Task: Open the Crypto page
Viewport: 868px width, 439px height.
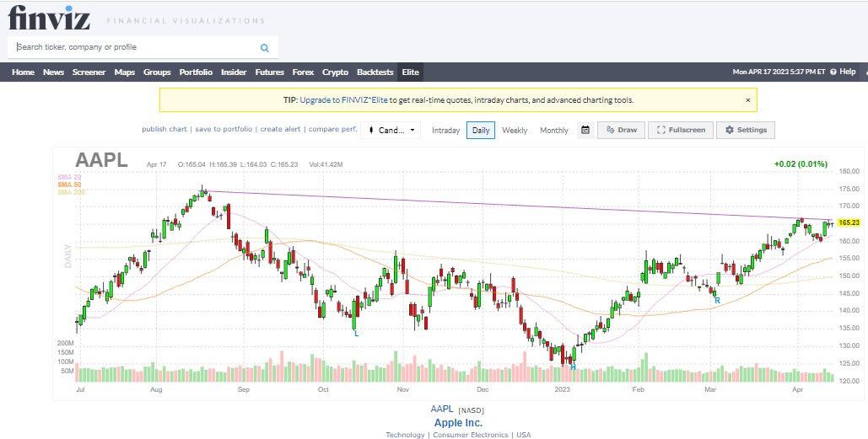Action: click(x=335, y=72)
